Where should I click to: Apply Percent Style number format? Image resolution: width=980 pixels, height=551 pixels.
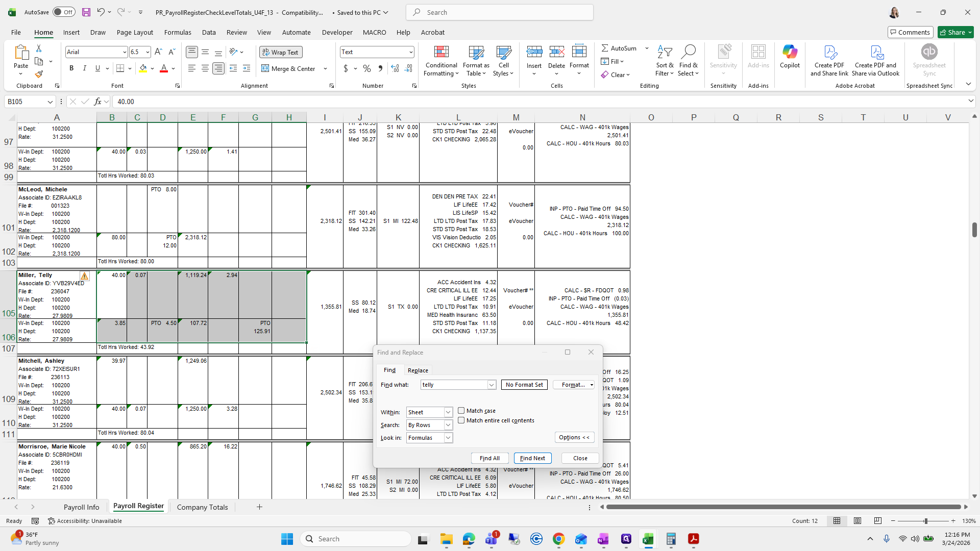click(367, 68)
